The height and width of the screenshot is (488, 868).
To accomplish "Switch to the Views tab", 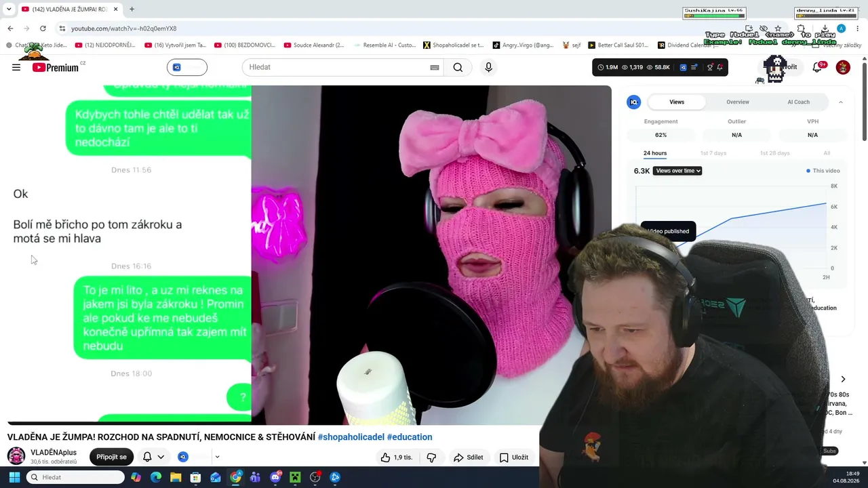I will (677, 102).
